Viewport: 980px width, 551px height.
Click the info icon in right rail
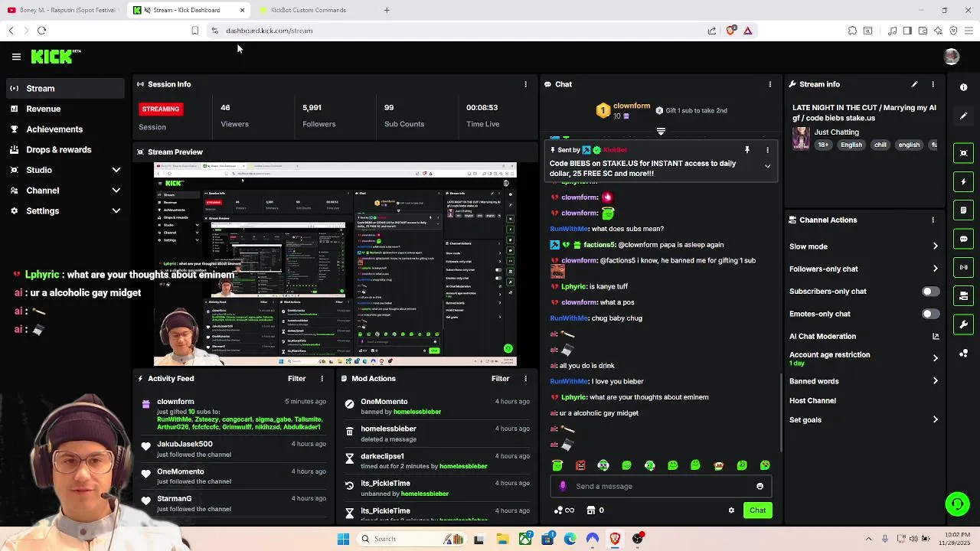click(964, 87)
